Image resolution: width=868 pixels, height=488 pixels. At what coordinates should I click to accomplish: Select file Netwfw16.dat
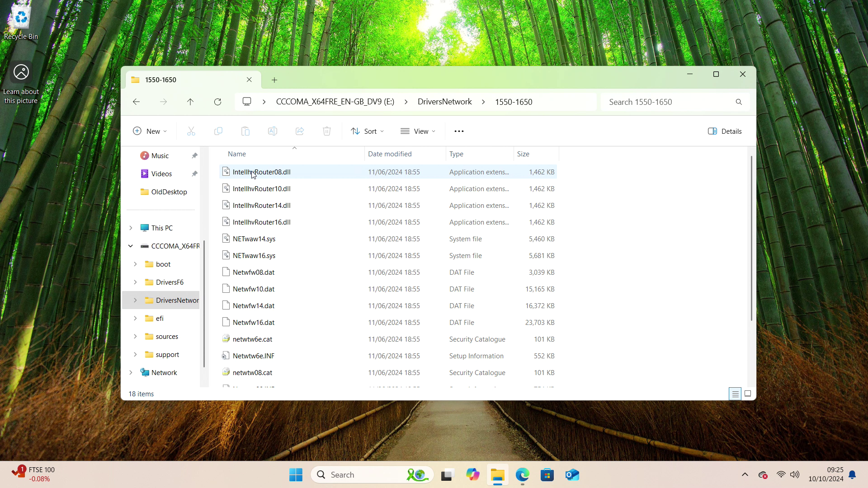pos(388,322)
